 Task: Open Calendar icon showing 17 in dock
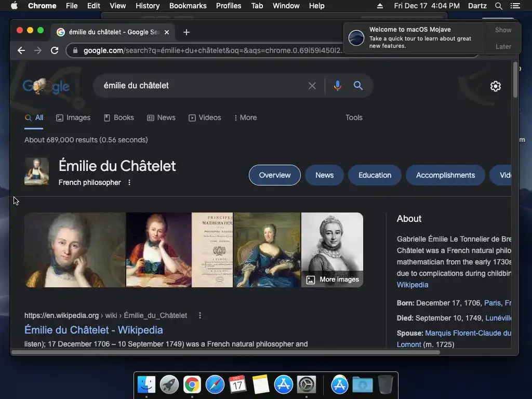237,385
